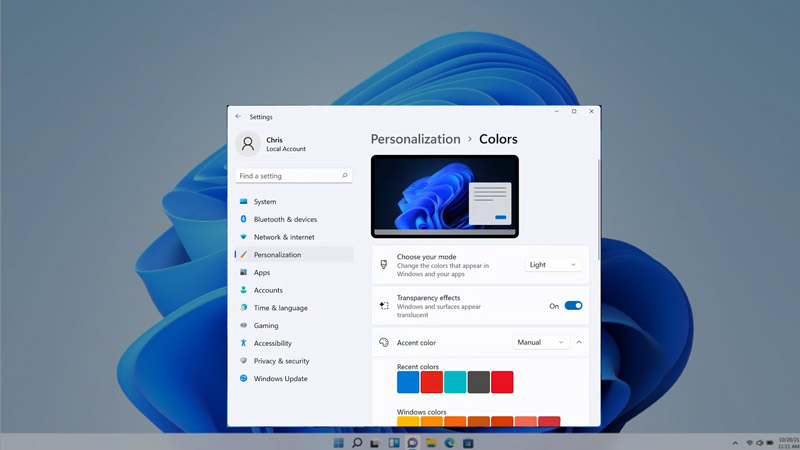Select the Personalization category
Screen dimensions: 800x450
294,255
